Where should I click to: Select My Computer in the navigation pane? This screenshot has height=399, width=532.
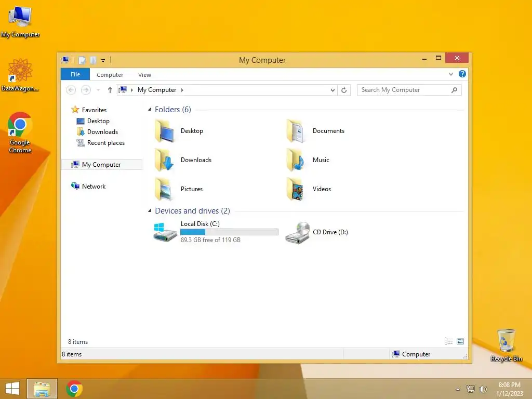(x=102, y=165)
